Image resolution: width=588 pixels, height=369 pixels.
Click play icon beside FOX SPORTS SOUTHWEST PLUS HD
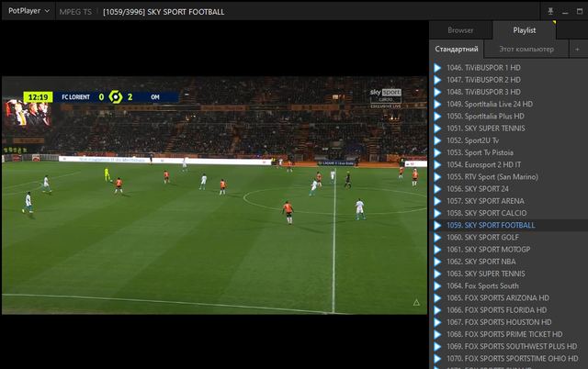coord(437,346)
